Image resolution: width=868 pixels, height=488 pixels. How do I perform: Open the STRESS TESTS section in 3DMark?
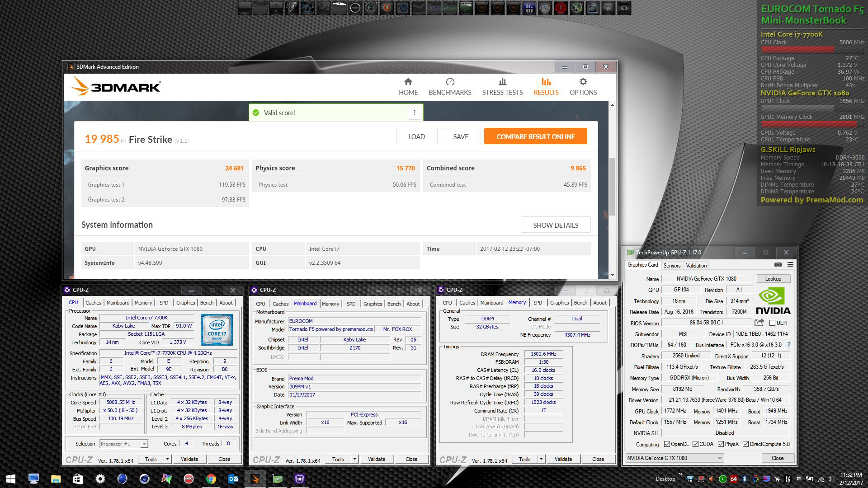click(502, 87)
